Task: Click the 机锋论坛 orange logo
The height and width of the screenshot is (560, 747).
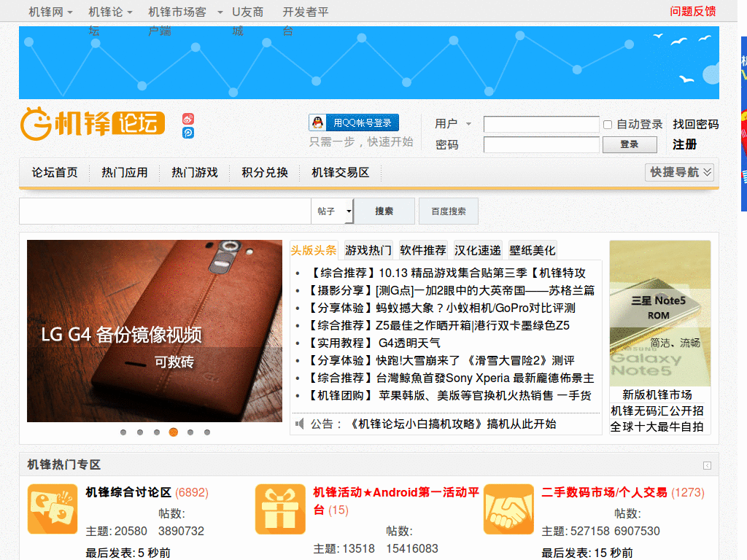Action: 93,124
